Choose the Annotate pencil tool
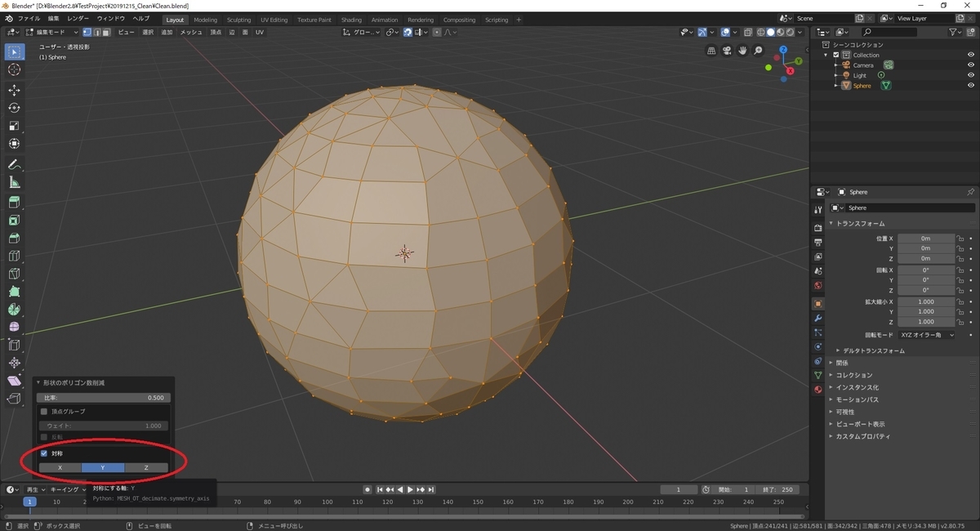 coord(14,164)
